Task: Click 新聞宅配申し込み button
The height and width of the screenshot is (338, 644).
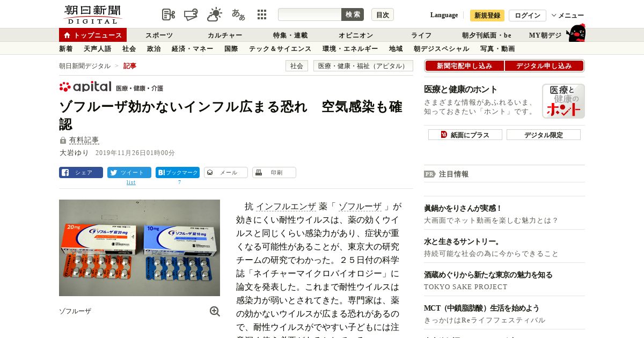Action: click(464, 66)
